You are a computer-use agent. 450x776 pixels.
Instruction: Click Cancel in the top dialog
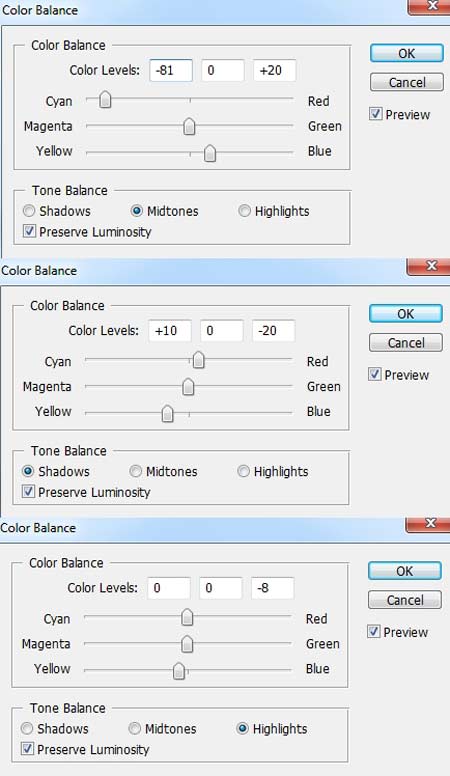[406, 82]
